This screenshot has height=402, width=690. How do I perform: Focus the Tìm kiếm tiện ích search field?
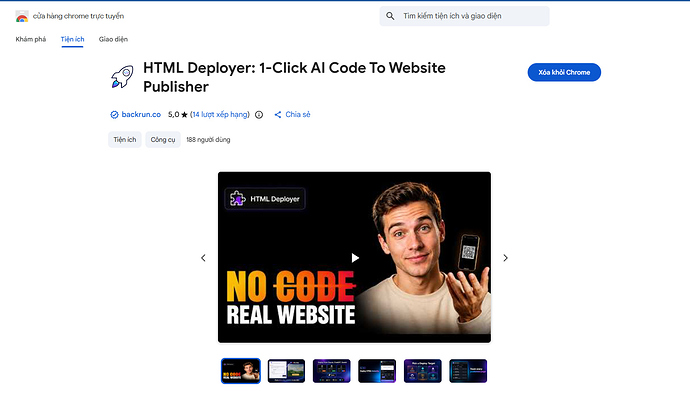464,16
